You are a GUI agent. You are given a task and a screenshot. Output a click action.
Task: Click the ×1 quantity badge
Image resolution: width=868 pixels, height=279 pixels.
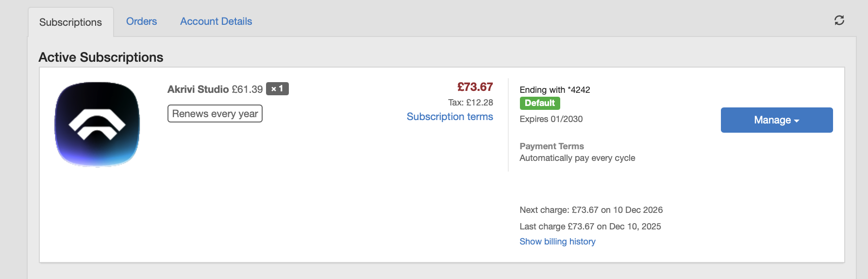277,89
